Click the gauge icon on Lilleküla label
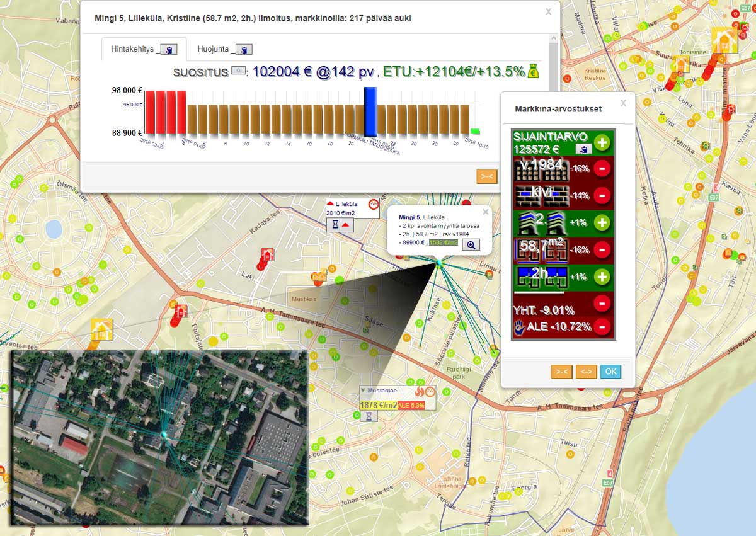This screenshot has height=536, width=756. tap(374, 204)
